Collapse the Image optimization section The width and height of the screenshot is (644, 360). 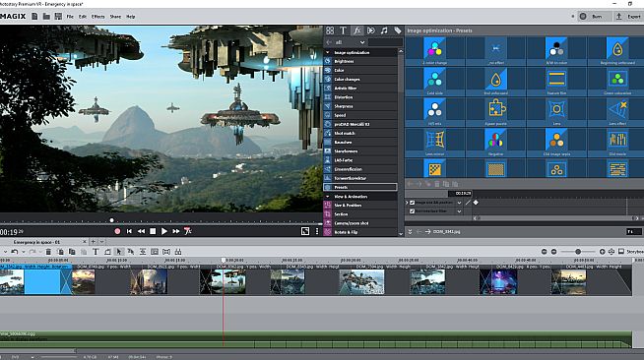click(x=327, y=52)
